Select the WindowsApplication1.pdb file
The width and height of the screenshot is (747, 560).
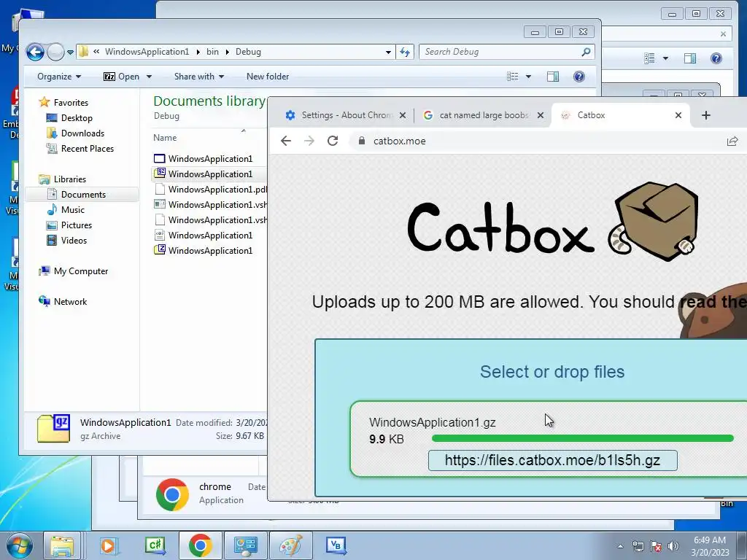point(211,189)
